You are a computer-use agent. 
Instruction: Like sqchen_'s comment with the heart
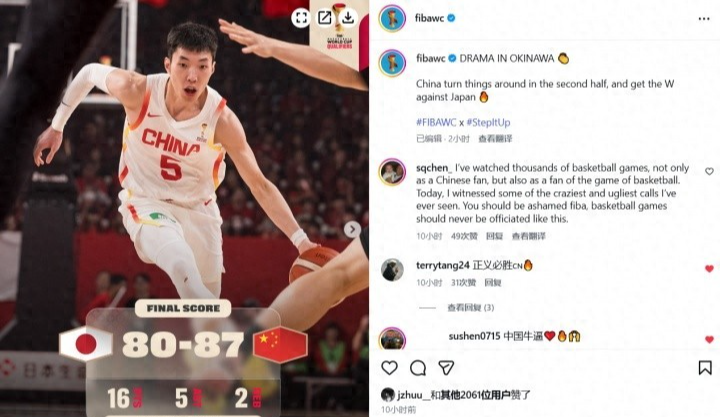(709, 171)
